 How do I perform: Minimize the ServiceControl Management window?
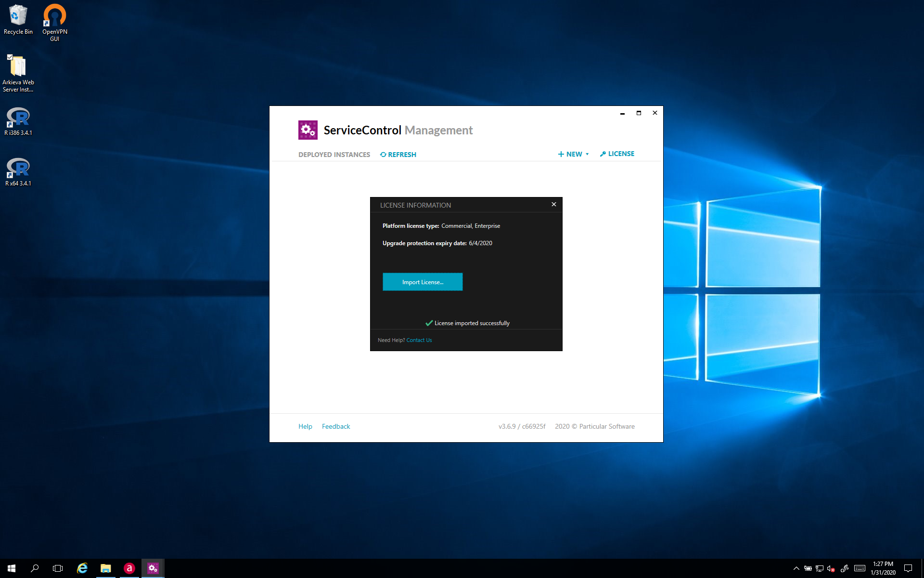pos(622,113)
